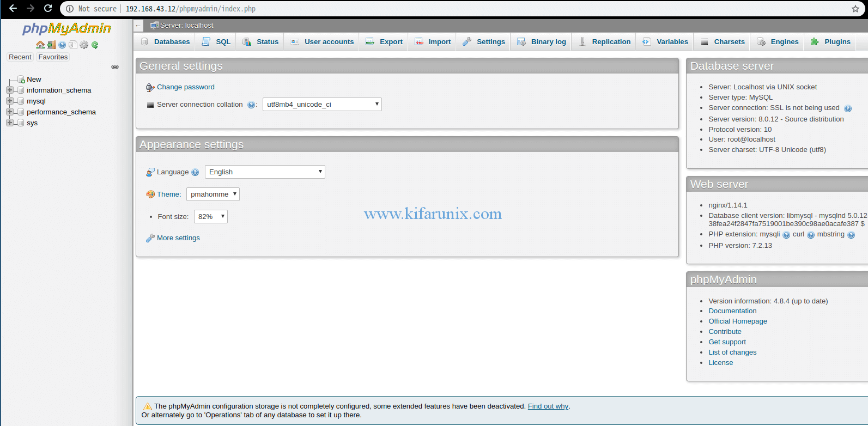Open the Status tab
This screenshot has height=426, width=868.
(260, 42)
